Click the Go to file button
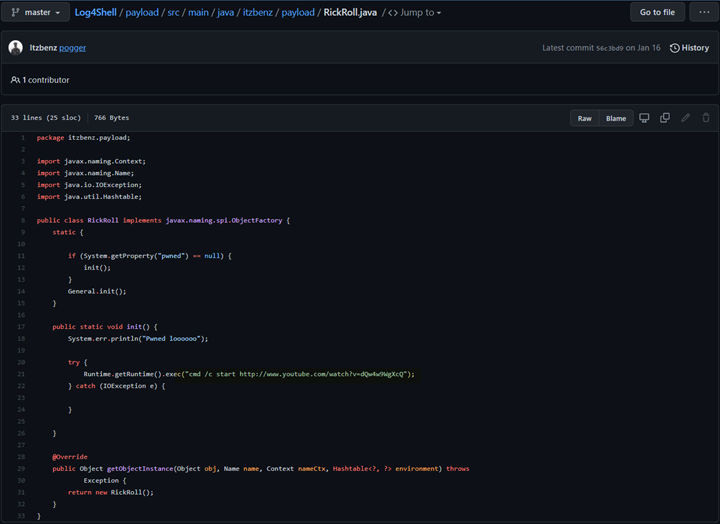Screen dimensions: 720x524 657,12
